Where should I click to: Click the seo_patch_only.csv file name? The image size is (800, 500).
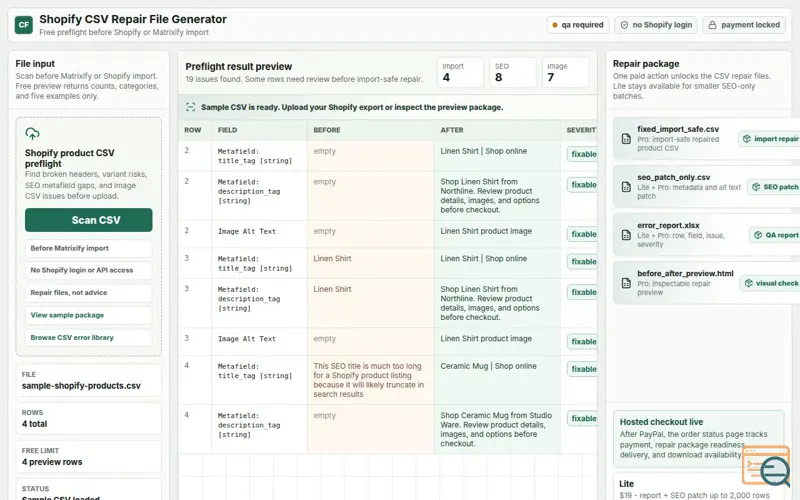point(673,177)
